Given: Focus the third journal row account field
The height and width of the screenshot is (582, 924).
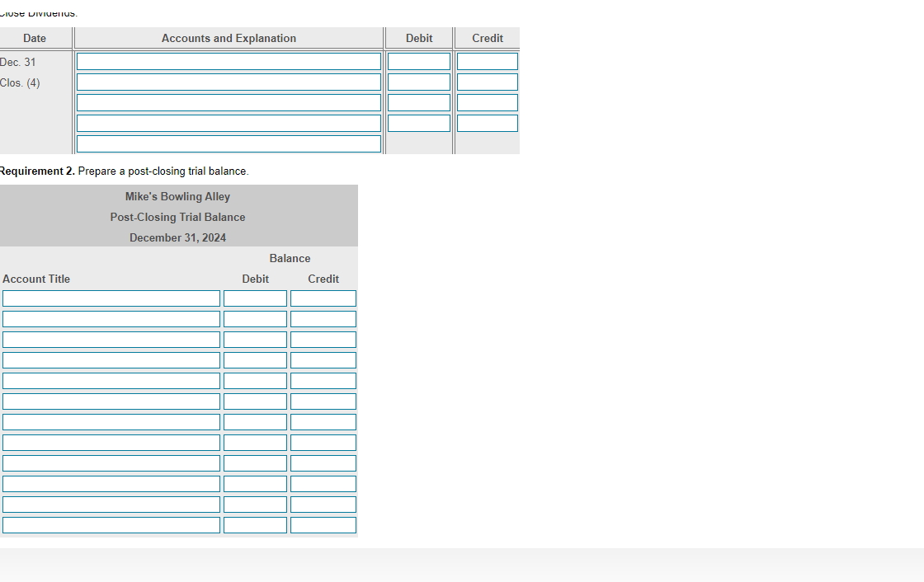Looking at the screenshot, I should tap(229, 102).
